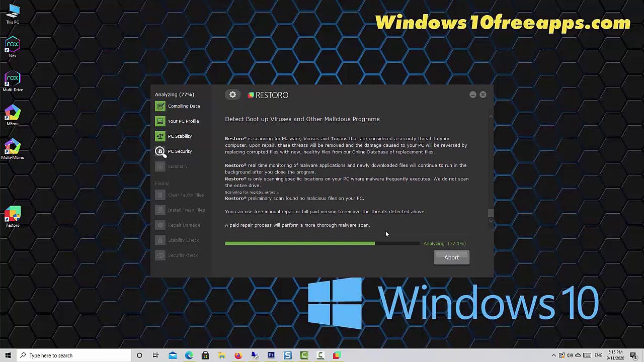Select 'PC Stability' label in sidebar
The width and height of the screenshot is (644, 362).
[180, 136]
